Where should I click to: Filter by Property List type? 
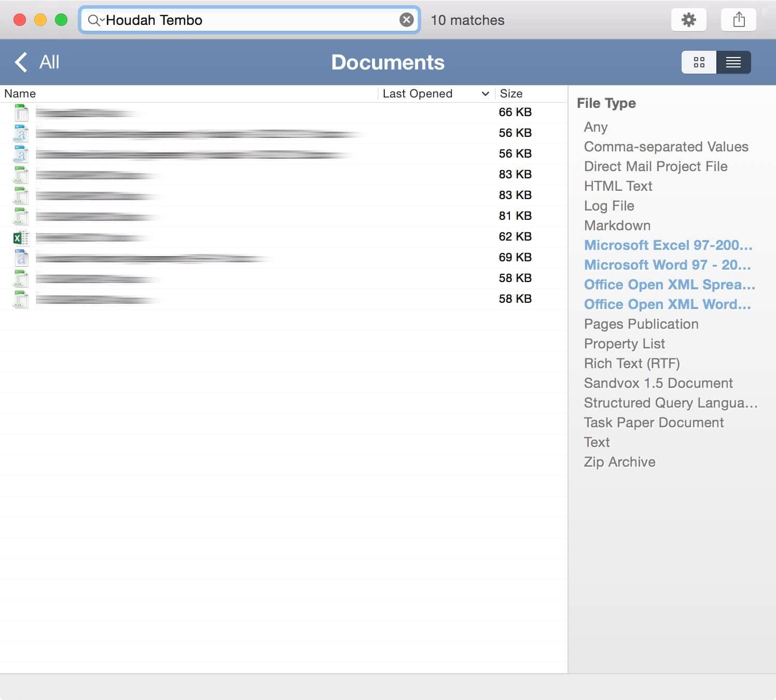pos(624,344)
